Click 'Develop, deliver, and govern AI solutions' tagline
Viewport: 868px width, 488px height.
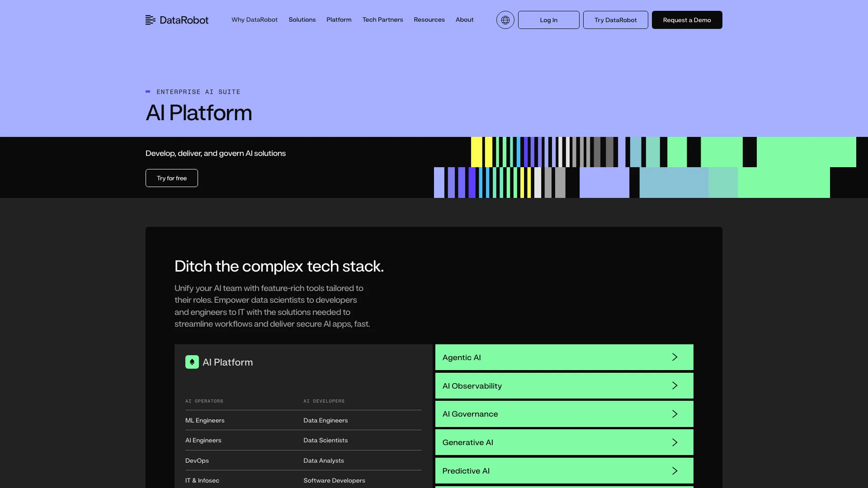(x=216, y=153)
